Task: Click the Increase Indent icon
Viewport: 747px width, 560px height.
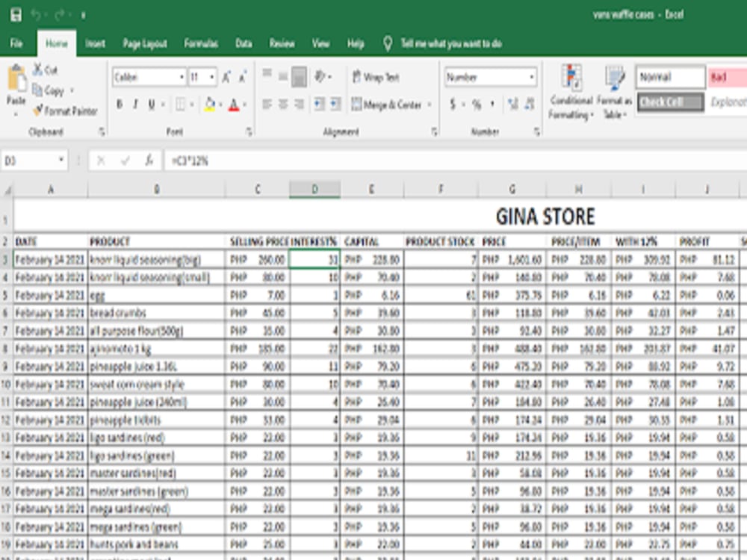Action: (x=335, y=104)
